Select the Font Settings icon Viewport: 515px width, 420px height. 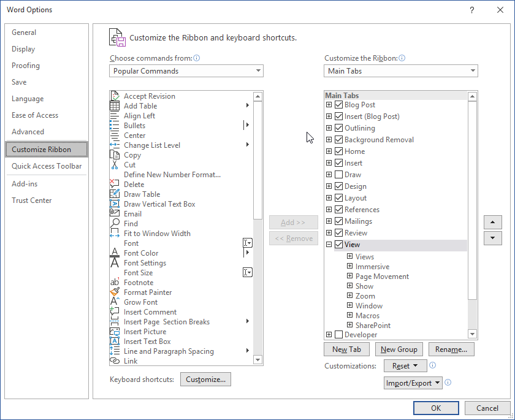pyautogui.click(x=115, y=262)
